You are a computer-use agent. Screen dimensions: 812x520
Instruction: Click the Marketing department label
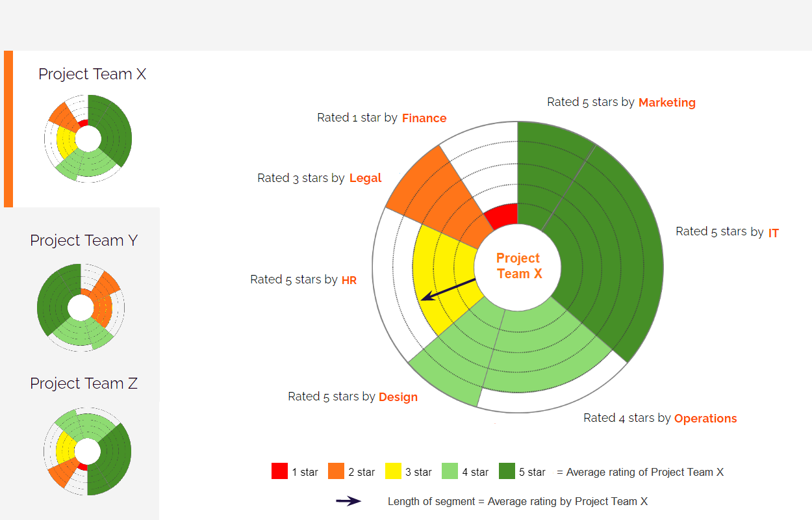[x=666, y=103]
